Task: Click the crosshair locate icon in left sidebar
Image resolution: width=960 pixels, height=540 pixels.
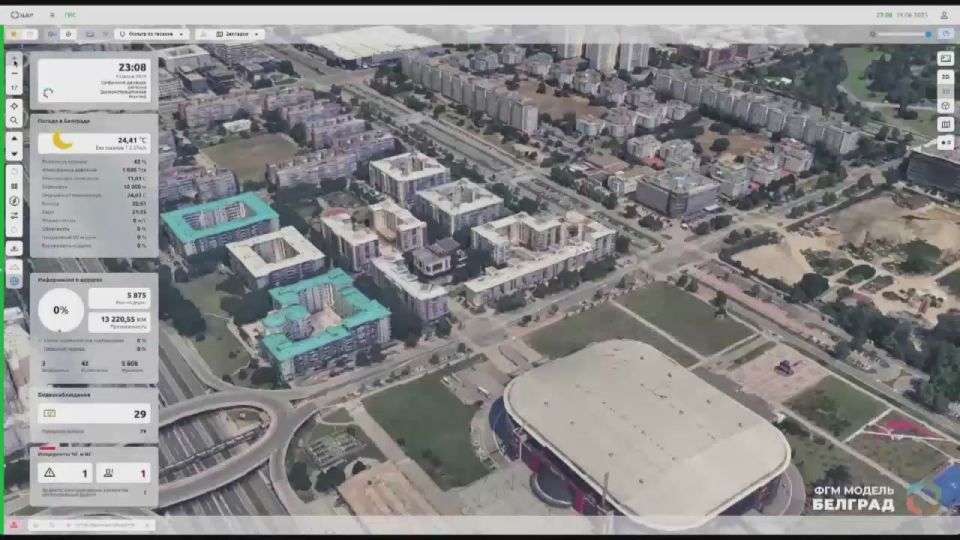Action: pyautogui.click(x=14, y=106)
